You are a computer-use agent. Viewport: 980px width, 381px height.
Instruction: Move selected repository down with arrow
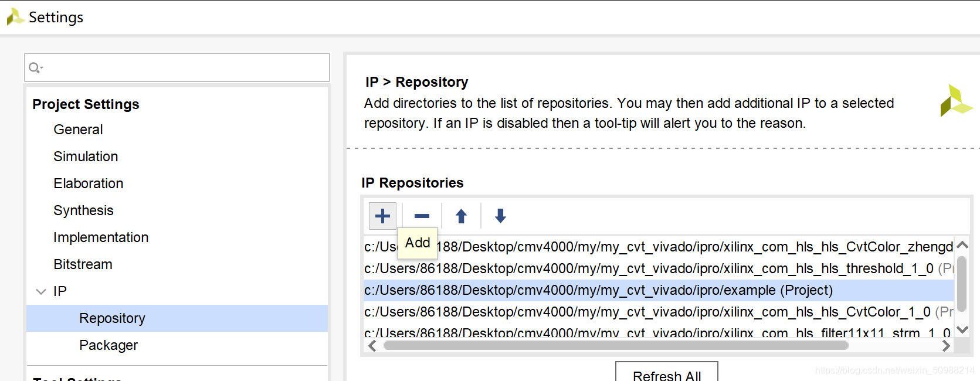coord(500,216)
